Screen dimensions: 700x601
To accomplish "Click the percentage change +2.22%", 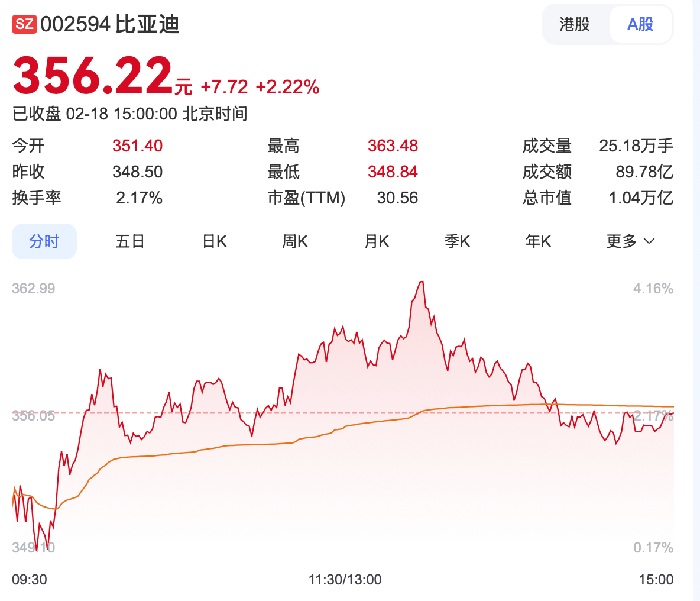I will tap(287, 87).
